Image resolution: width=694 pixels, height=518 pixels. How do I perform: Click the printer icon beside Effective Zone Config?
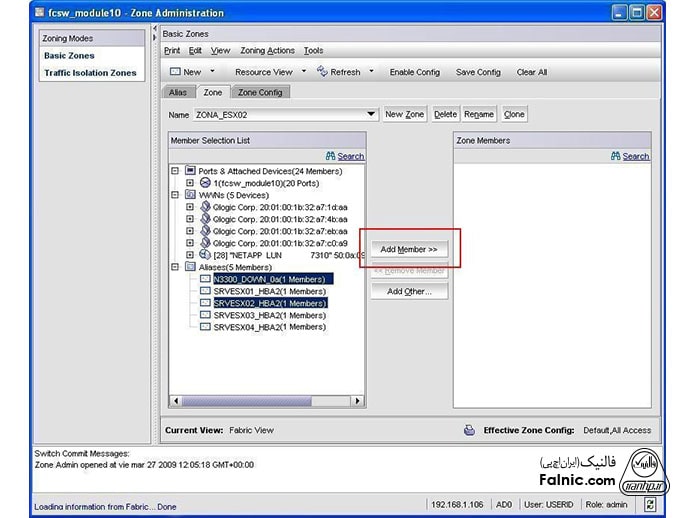pyautogui.click(x=468, y=430)
